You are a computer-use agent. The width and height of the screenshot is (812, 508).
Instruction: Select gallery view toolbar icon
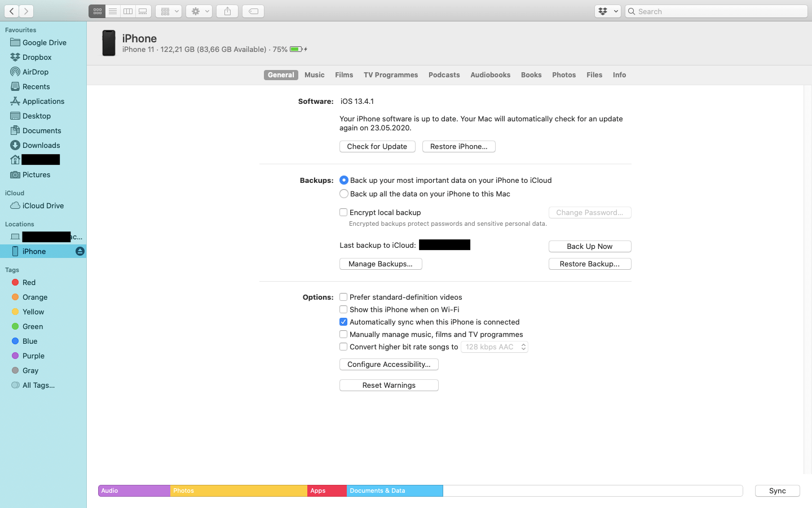point(143,11)
